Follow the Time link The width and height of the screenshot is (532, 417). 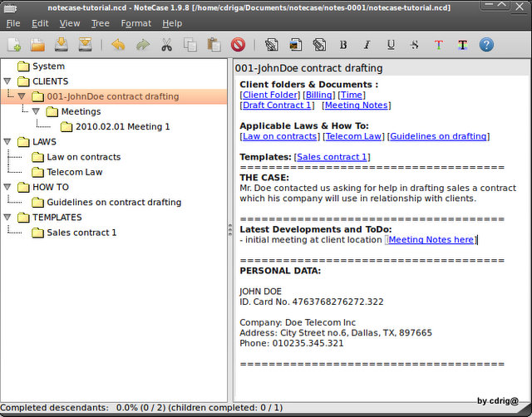[x=352, y=95]
